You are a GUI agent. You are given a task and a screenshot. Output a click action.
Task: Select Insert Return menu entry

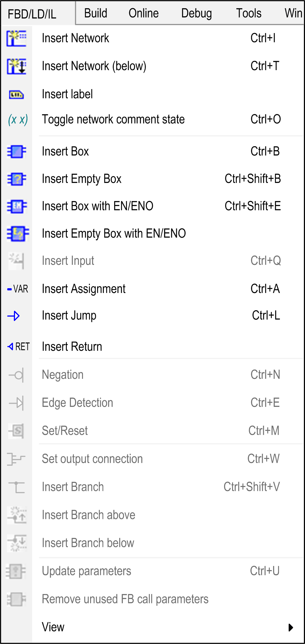[72, 347]
